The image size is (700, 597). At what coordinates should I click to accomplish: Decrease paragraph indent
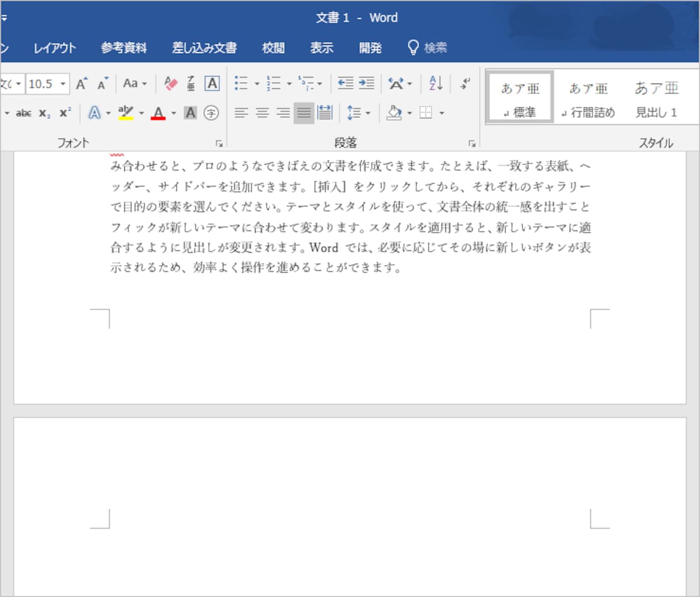345,83
